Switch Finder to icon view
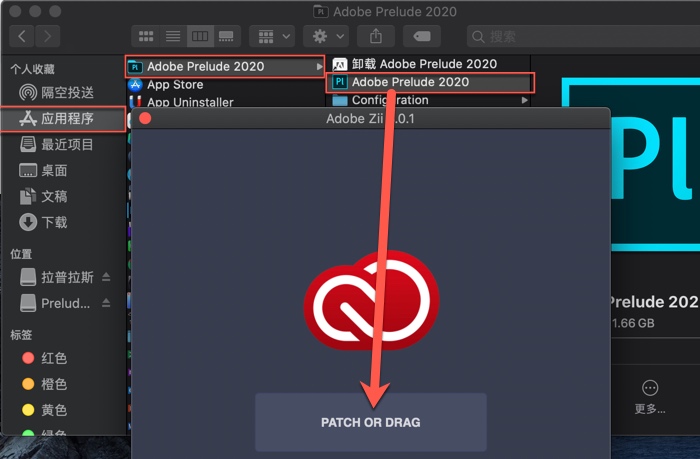The image size is (700, 459). click(x=147, y=36)
